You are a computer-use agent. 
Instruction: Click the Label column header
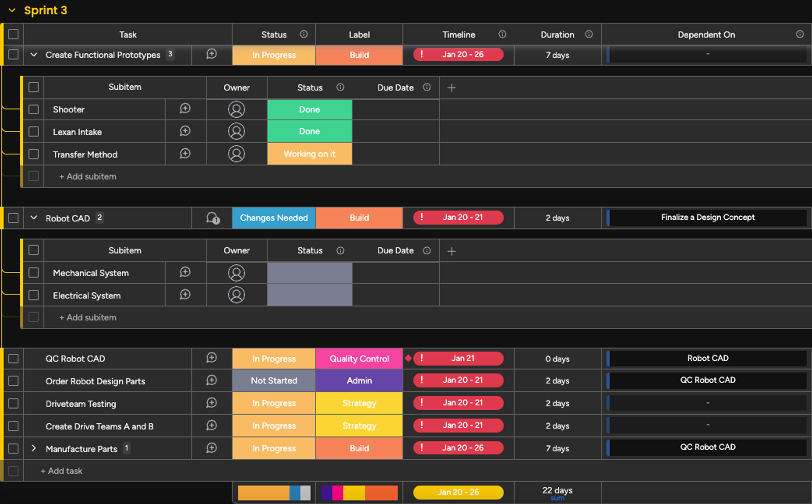click(x=359, y=35)
